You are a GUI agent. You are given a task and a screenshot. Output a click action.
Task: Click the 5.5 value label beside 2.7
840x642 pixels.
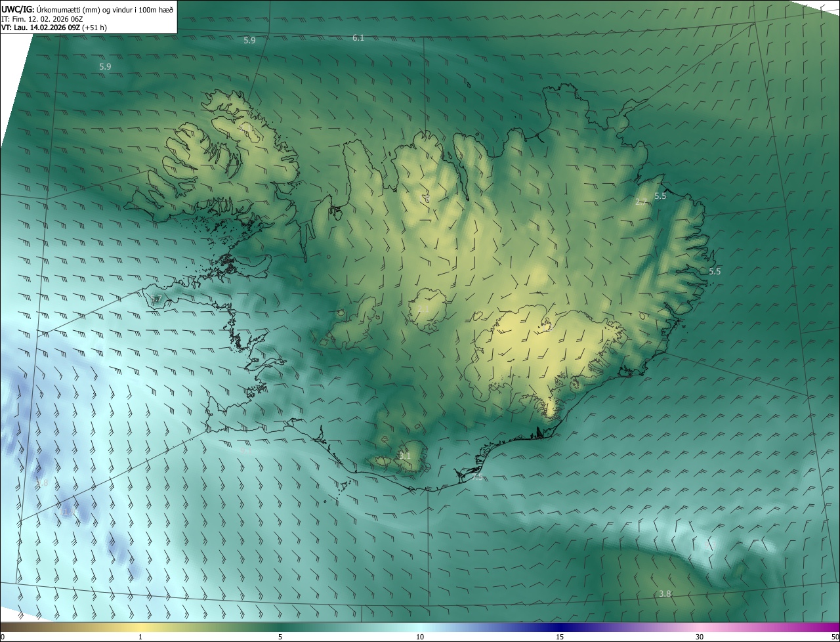660,196
